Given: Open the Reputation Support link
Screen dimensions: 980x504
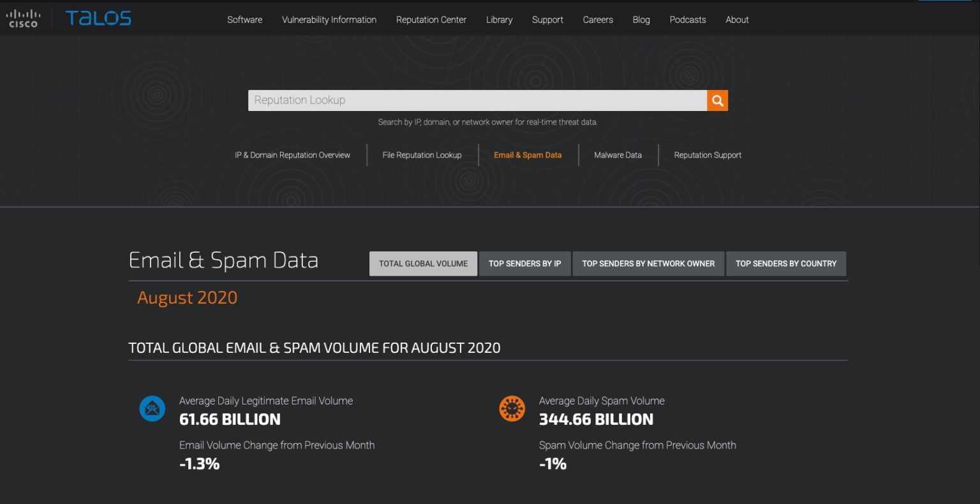Looking at the screenshot, I should click(708, 155).
